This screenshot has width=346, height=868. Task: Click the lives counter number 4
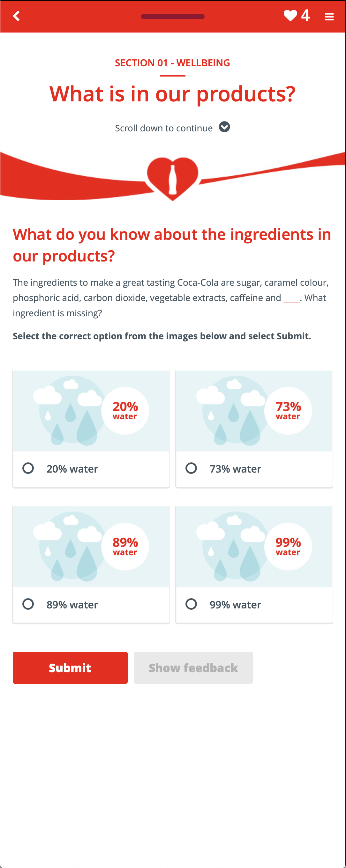305,16
